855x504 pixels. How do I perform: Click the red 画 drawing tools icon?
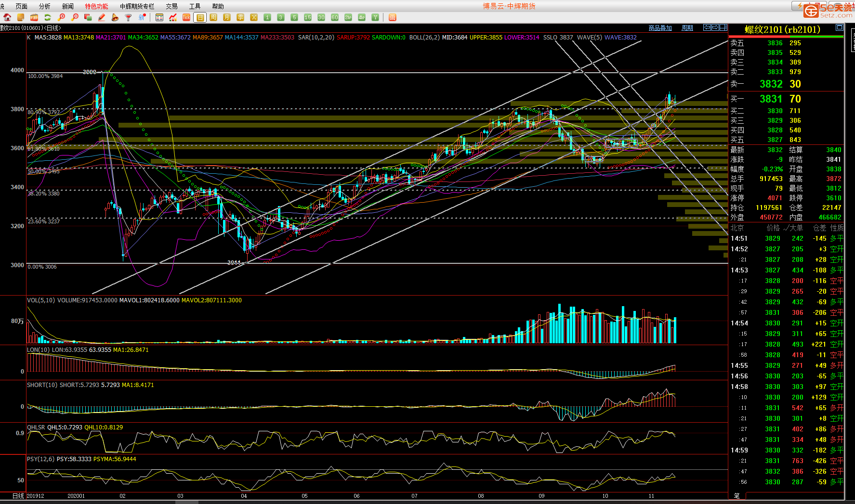pyautogui.click(x=393, y=17)
